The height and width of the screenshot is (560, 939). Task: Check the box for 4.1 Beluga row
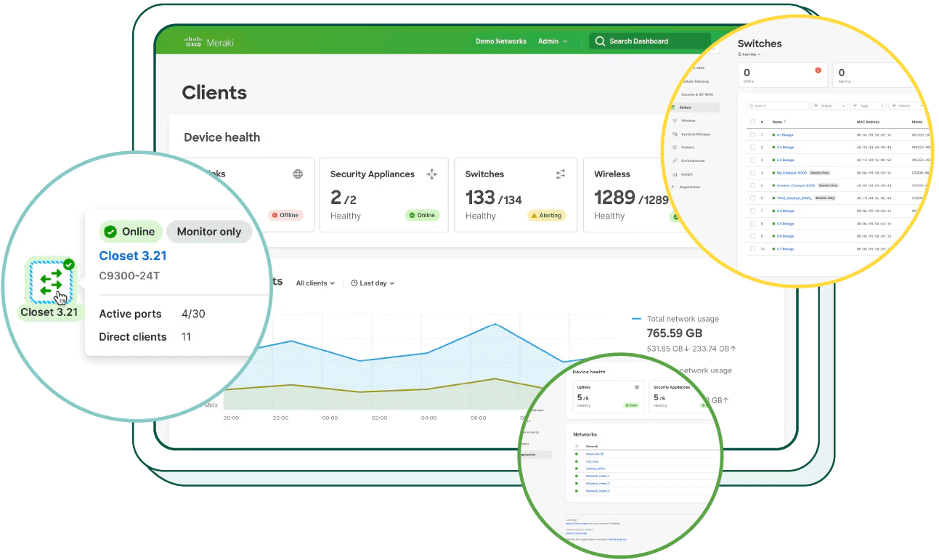(752, 134)
